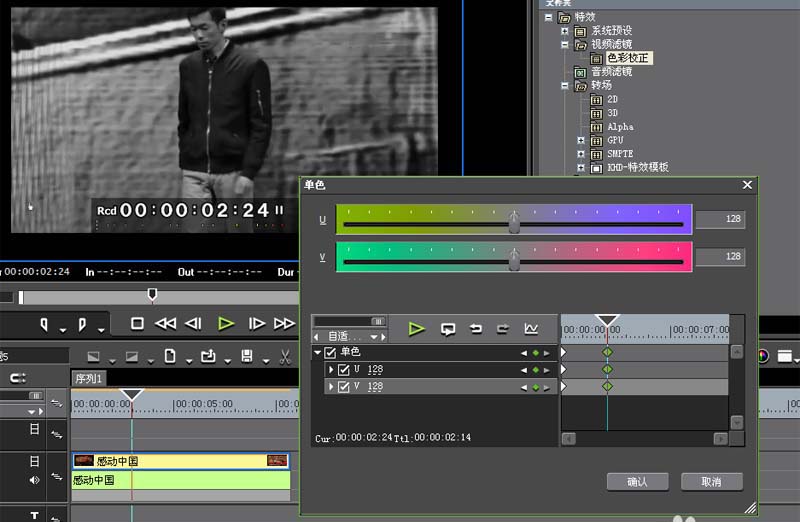Click the 取消 button to cancel
This screenshot has height=522, width=800.
pos(711,481)
